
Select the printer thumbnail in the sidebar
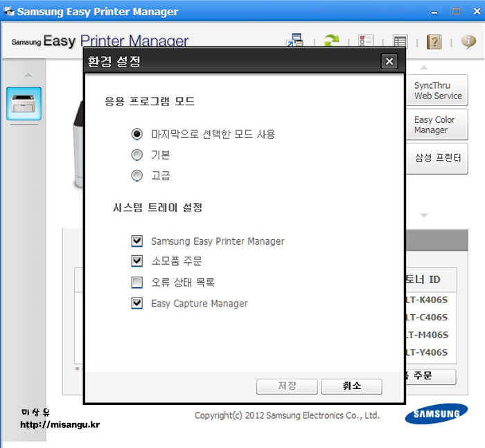pyautogui.click(x=24, y=103)
